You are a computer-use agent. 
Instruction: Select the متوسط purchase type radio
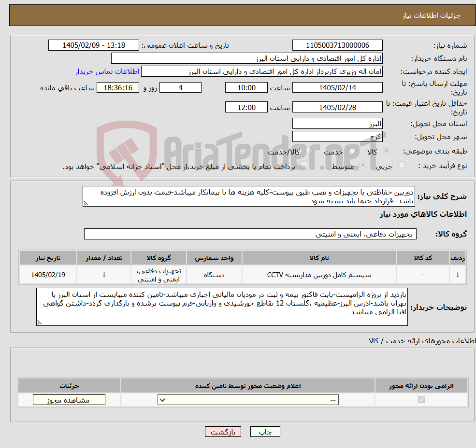click(363, 165)
